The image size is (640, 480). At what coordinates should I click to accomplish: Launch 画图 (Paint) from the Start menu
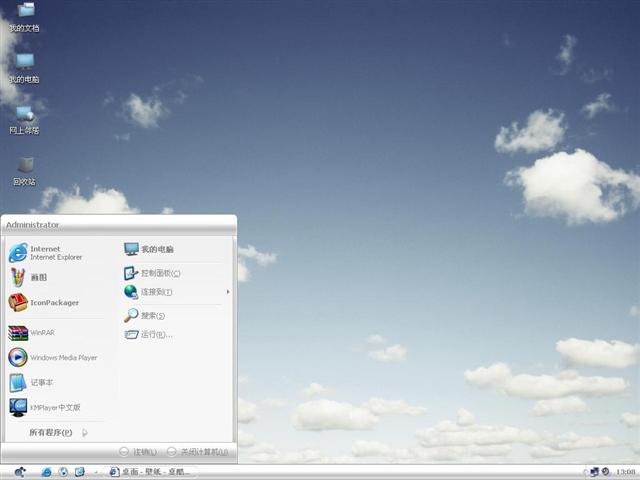click(x=38, y=277)
